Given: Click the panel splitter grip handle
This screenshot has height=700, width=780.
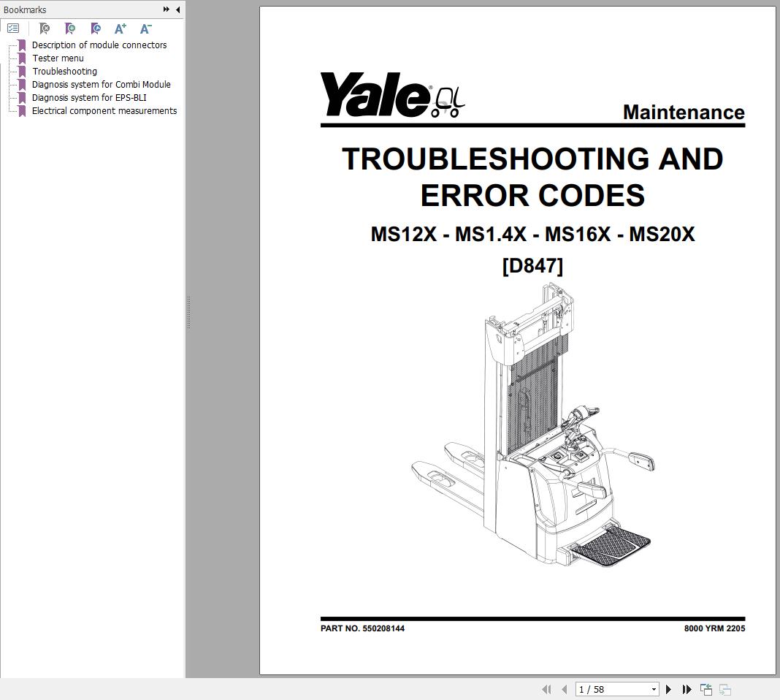Looking at the screenshot, I should click(x=188, y=313).
